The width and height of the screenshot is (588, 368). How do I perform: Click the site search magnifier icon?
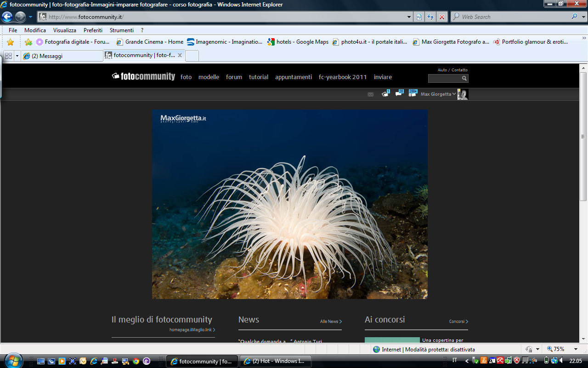pos(464,79)
